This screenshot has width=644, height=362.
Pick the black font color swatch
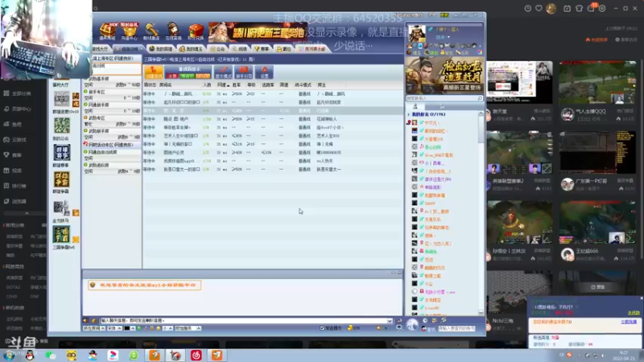(127, 328)
